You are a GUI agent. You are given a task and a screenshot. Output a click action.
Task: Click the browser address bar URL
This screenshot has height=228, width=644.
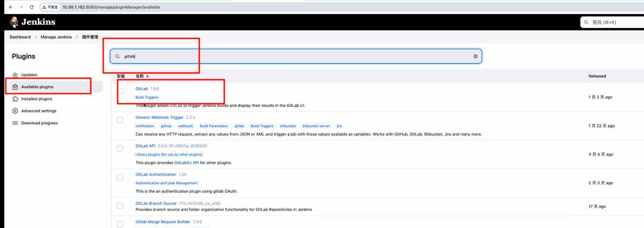coord(111,7)
